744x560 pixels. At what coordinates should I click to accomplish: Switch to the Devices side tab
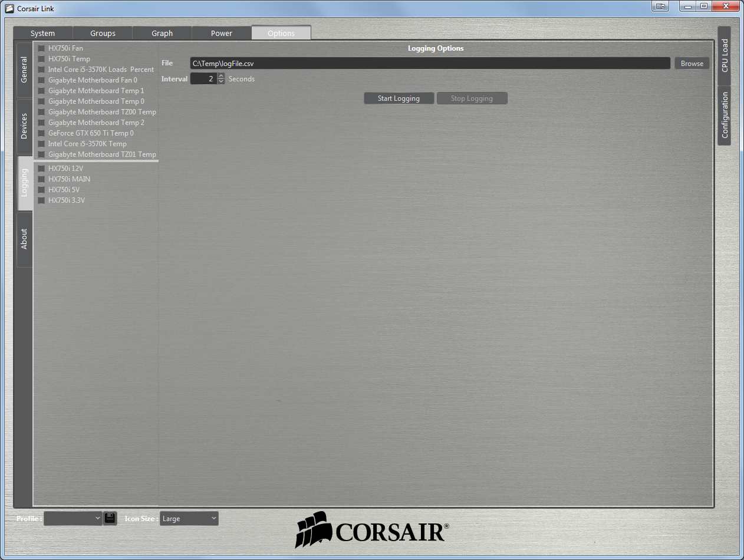24,126
